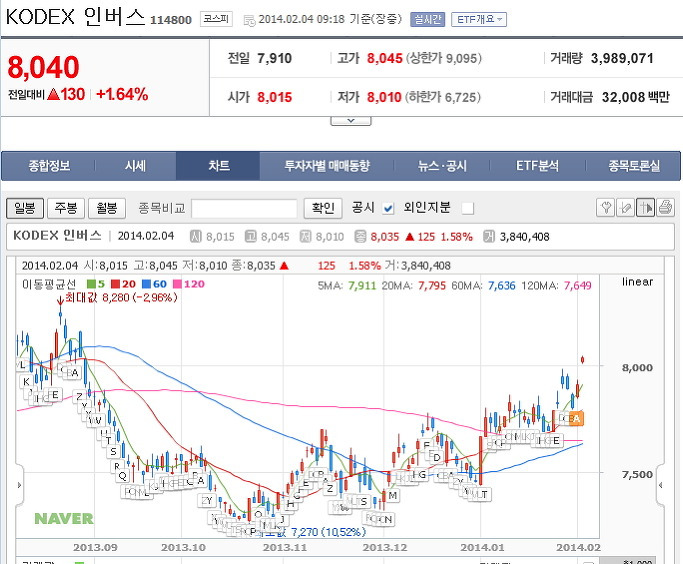Toggle 실시간 real-time button
683x564 pixels.
[427, 19]
